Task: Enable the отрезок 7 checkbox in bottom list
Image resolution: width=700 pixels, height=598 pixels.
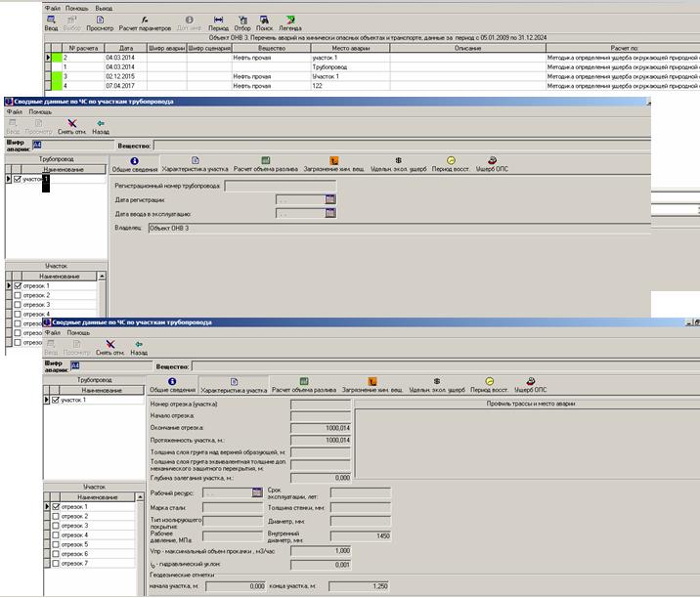Action: (x=56, y=563)
